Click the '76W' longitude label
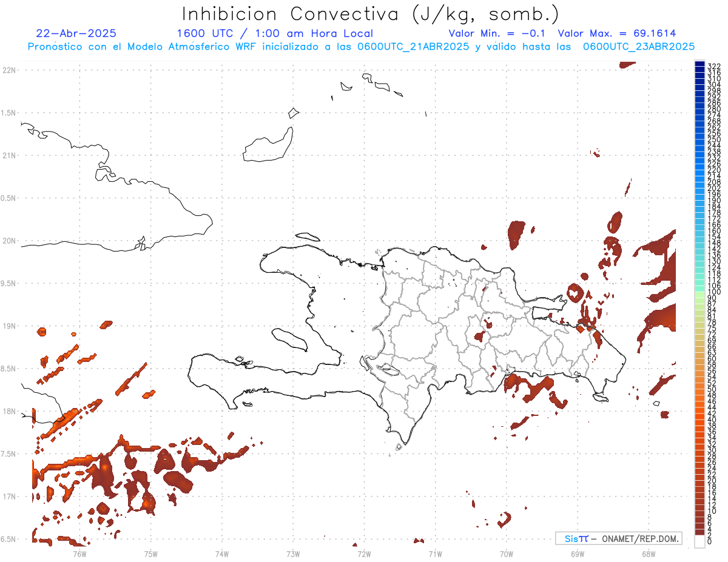Image resolution: width=728 pixels, height=562 pixels. click(x=79, y=554)
